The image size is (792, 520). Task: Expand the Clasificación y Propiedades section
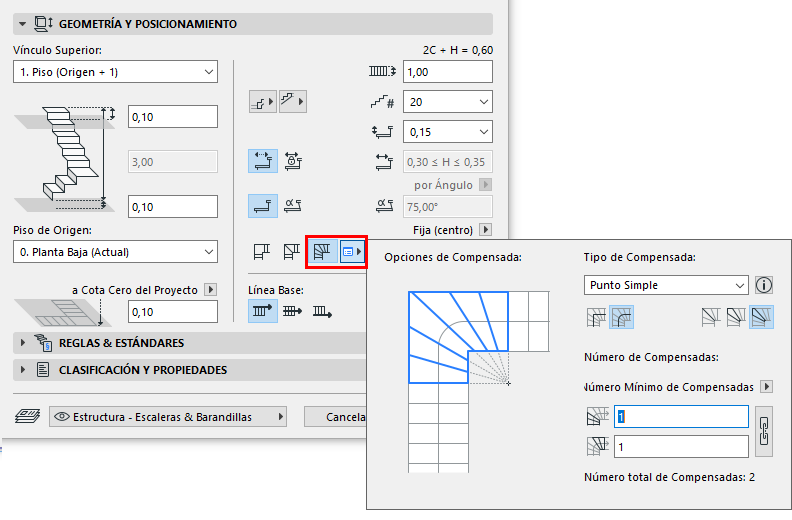point(22,370)
